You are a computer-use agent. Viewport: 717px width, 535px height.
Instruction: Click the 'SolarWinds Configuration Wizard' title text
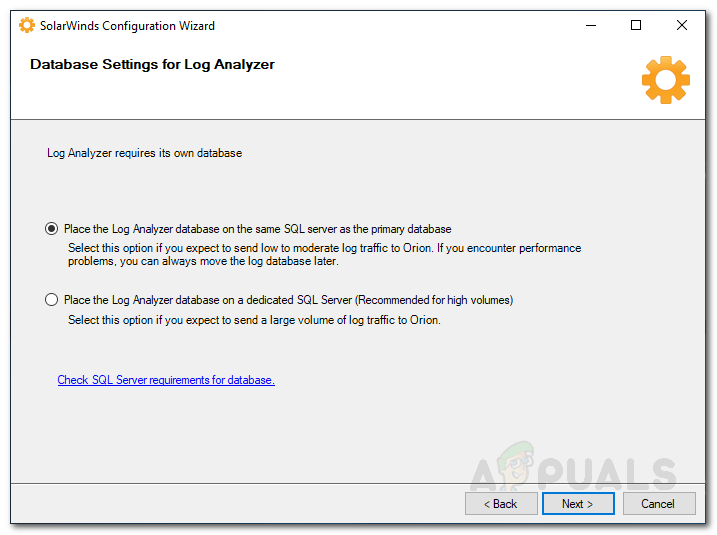click(127, 26)
